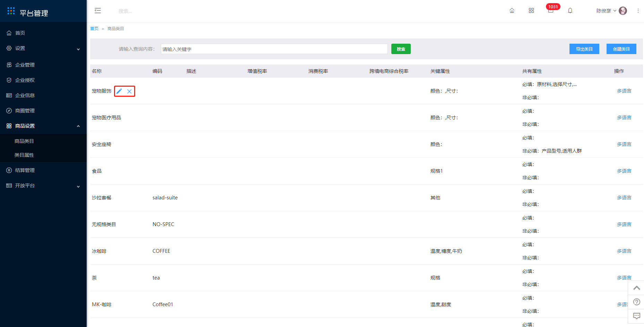This screenshot has width=644, height=327.
Task: Select the 安全座椅 category name
Action: click(x=102, y=144)
